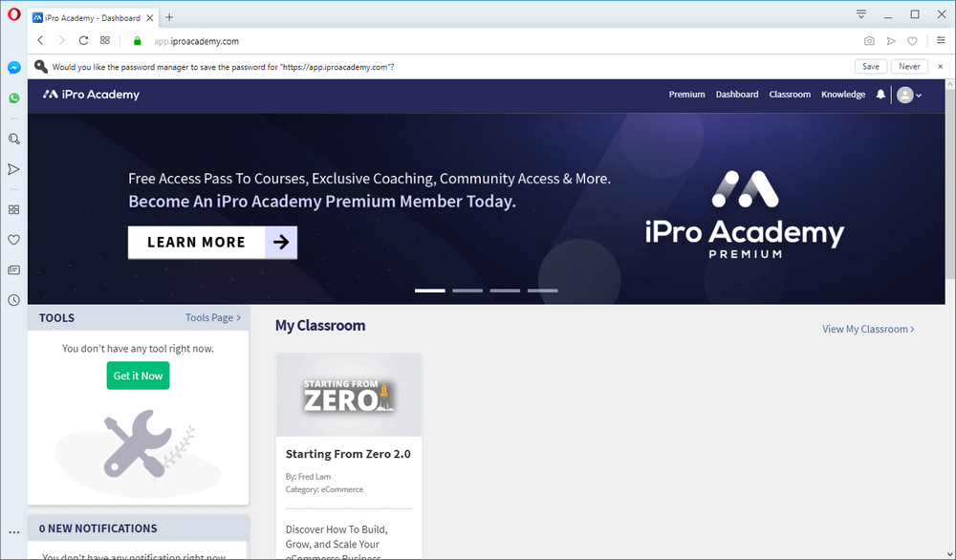
Task: Open the Opera menu logo
Action: (x=13, y=14)
